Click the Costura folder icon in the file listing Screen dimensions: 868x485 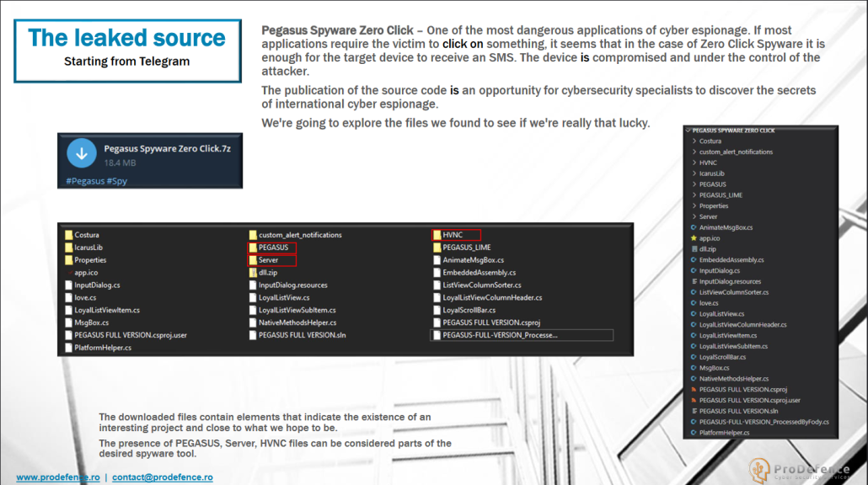(x=68, y=235)
